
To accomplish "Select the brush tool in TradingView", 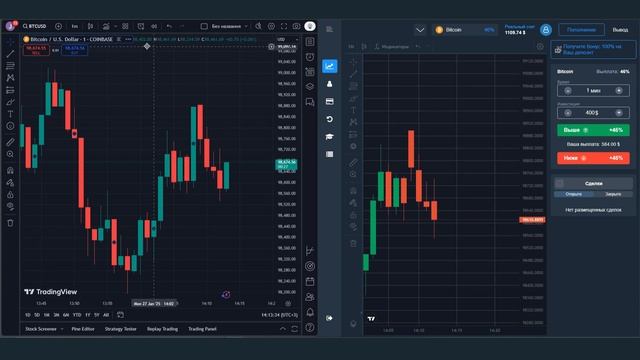I will point(10,102).
